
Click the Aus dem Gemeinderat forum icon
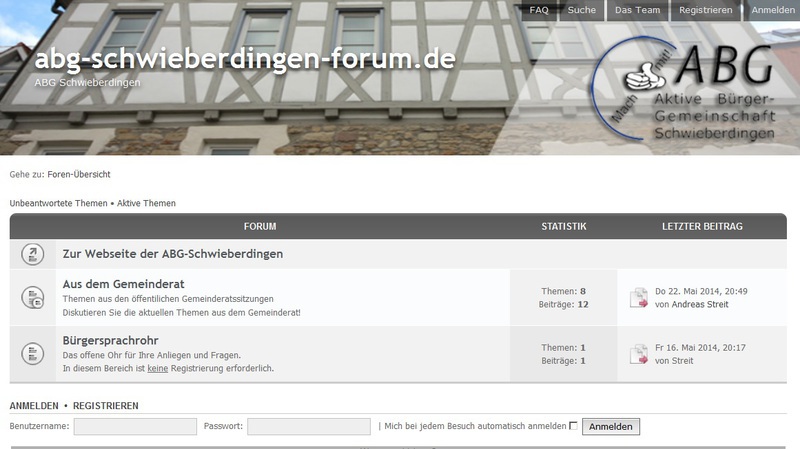coord(33,298)
